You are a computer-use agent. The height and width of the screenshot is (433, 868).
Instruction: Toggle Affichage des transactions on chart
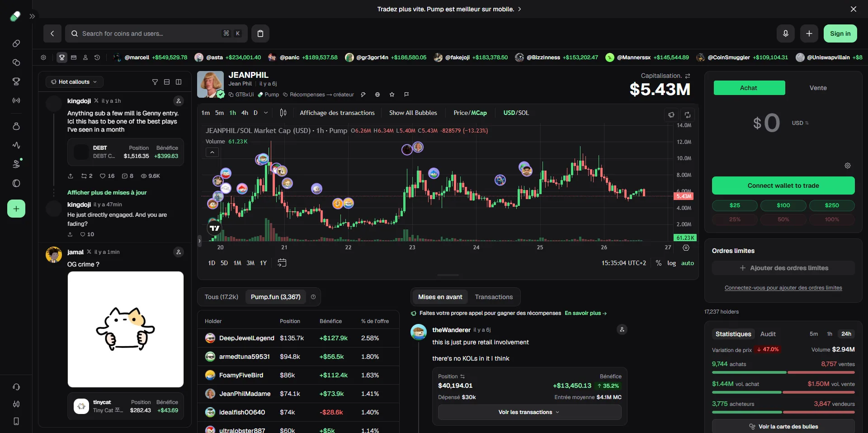pos(337,113)
